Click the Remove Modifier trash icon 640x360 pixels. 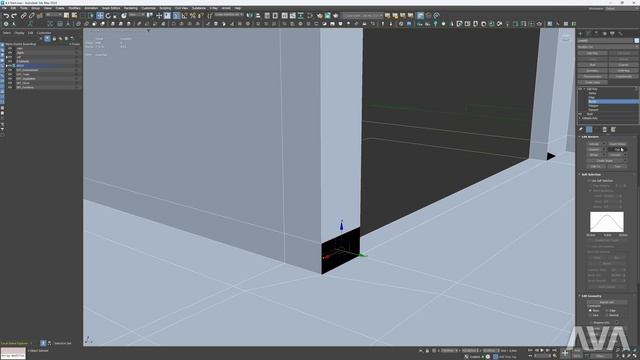pos(604,129)
